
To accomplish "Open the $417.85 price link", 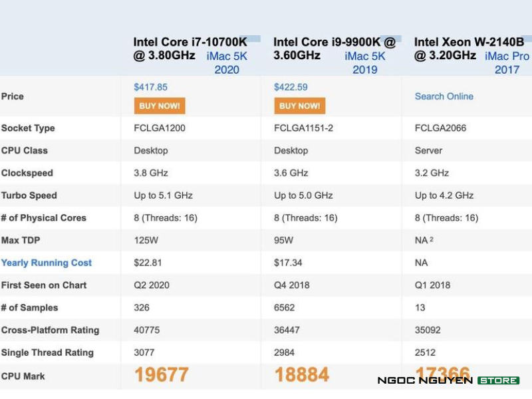I will tap(150, 86).
